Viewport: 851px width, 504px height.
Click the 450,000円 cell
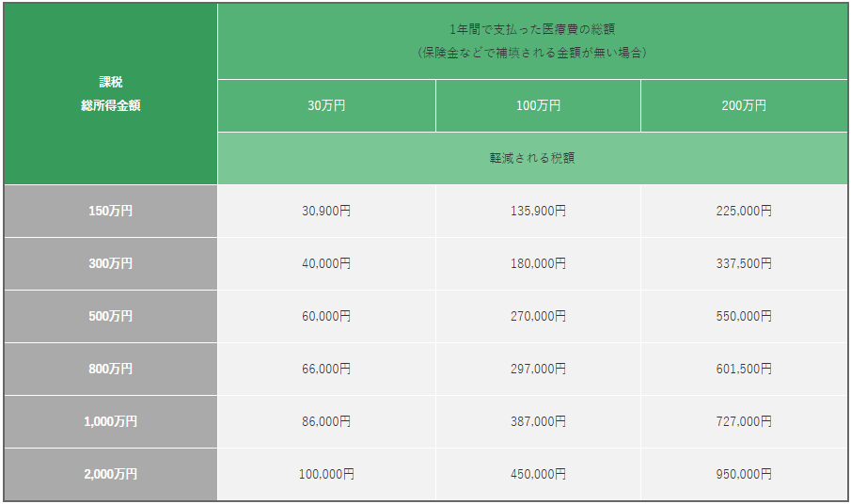[538, 474]
